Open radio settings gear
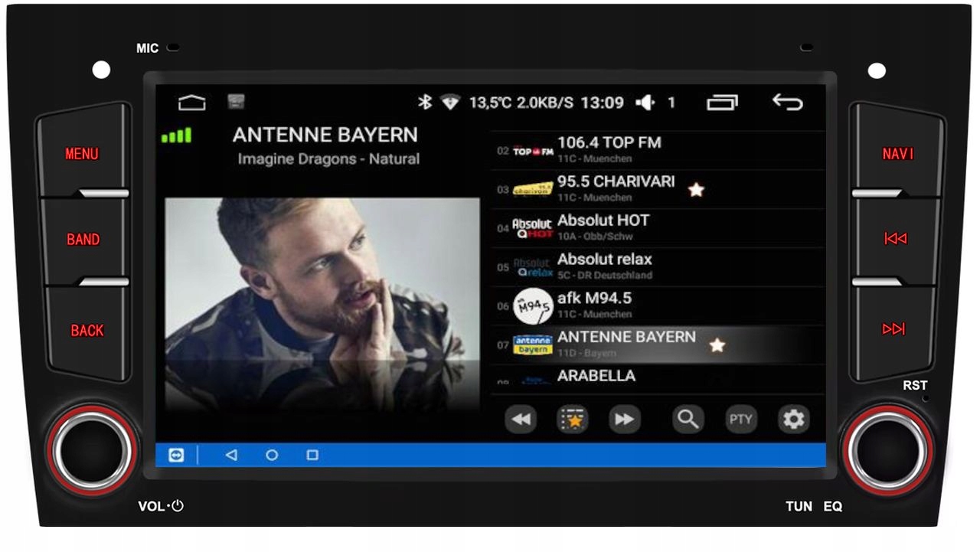The width and height of the screenshot is (980, 552). [793, 419]
